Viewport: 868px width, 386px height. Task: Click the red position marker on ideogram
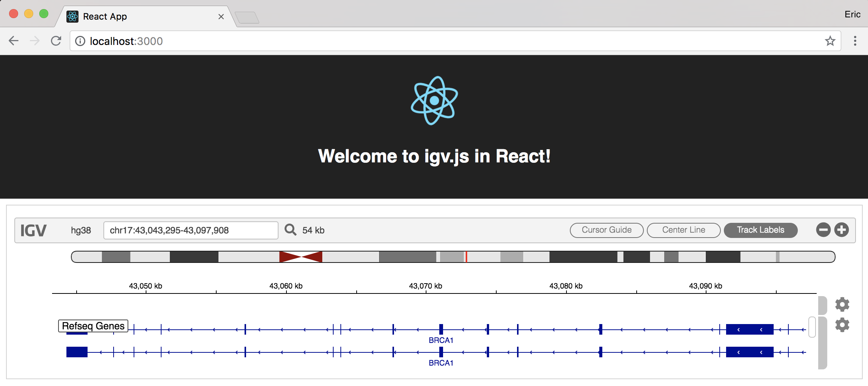point(466,257)
